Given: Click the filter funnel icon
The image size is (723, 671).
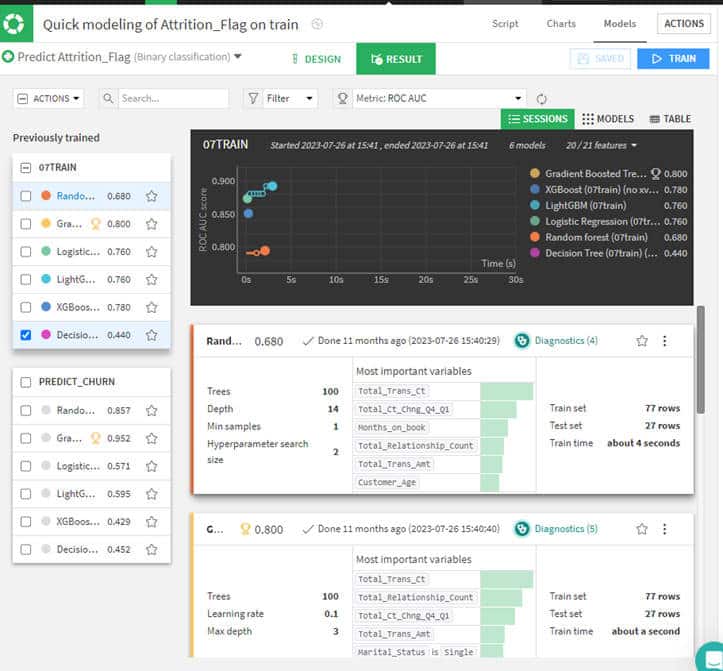Looking at the screenshot, I should (253, 98).
